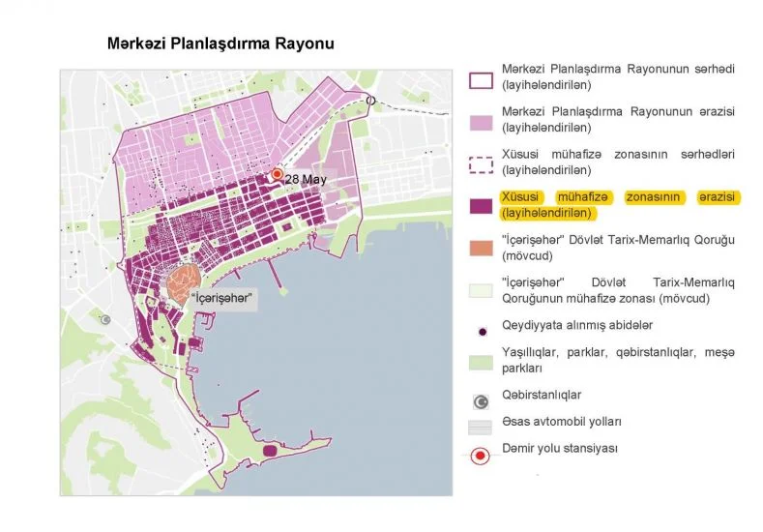This screenshot has width=763, height=532.
Task: Click the light pink planning district swatch
Action: click(x=481, y=123)
